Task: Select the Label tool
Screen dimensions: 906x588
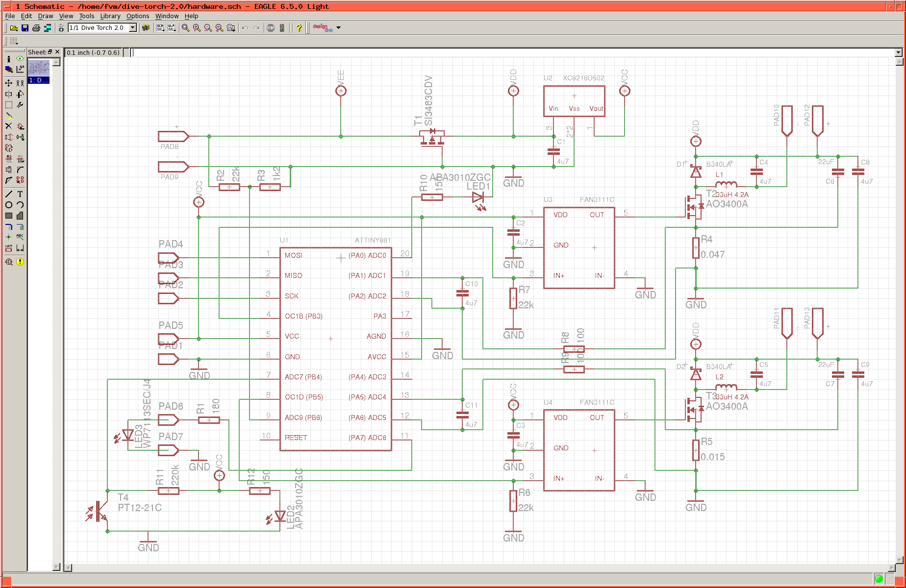Action: click(x=20, y=237)
